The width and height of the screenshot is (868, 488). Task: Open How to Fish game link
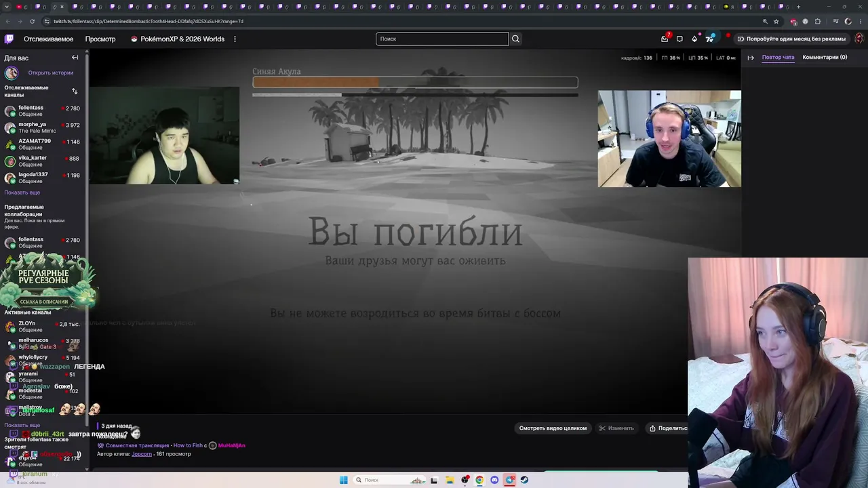188,445
